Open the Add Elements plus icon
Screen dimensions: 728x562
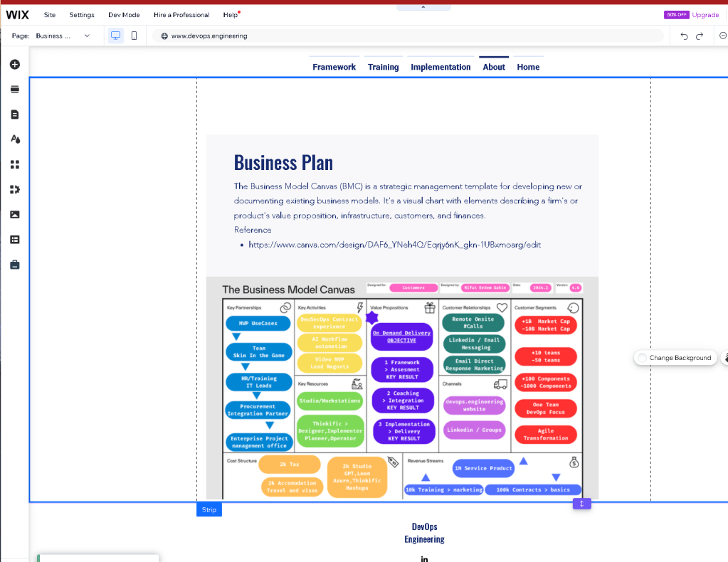(15, 65)
